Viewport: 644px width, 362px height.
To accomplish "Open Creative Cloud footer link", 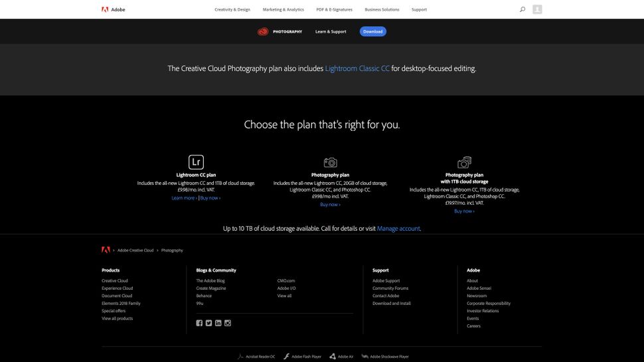I will coord(115,281).
